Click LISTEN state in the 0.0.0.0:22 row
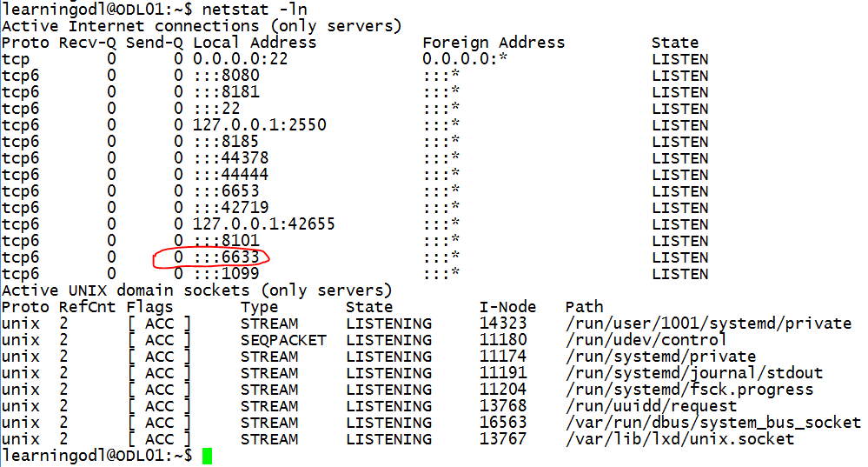 (679, 59)
